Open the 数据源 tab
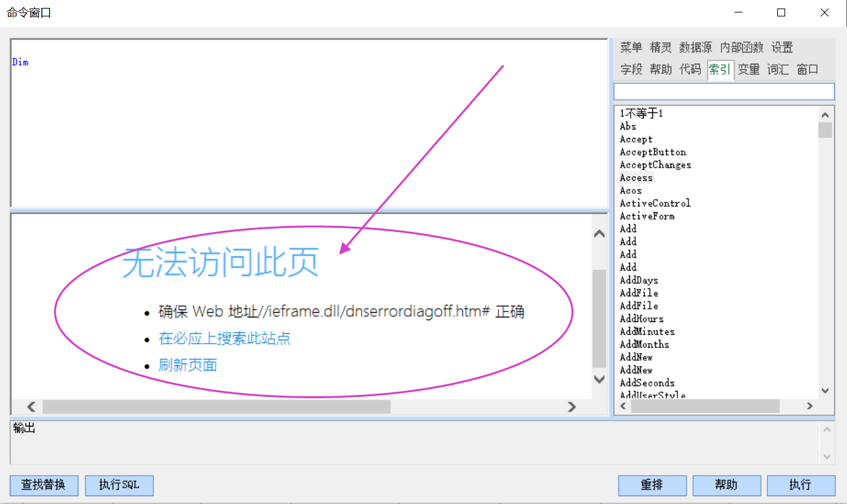Viewport: 847px width, 504px height. (696, 47)
